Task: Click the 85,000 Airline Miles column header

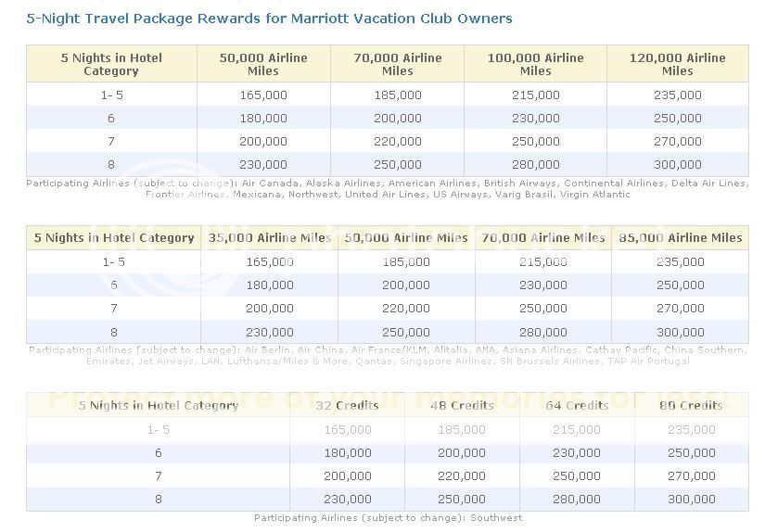Action: (680, 238)
